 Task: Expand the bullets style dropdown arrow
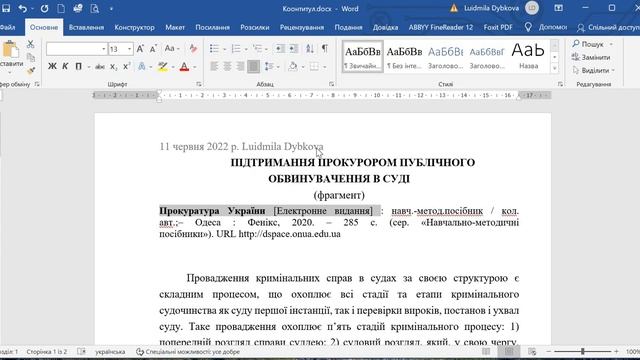point(224,49)
